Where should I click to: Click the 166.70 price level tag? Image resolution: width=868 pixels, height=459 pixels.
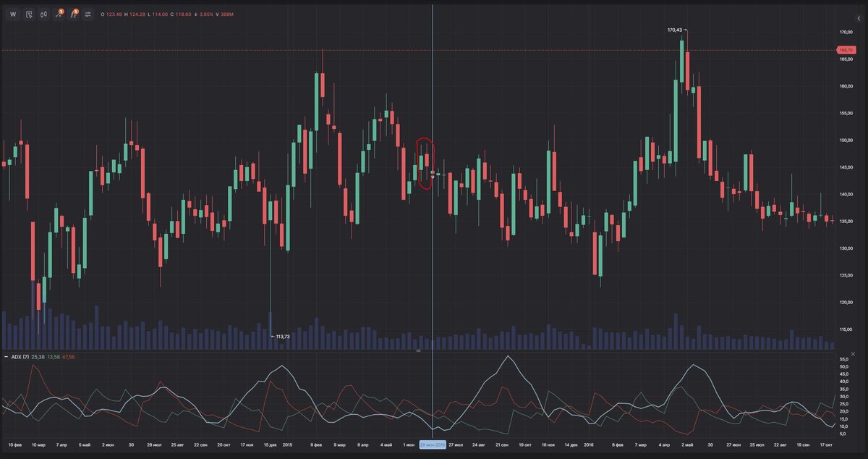(846, 50)
